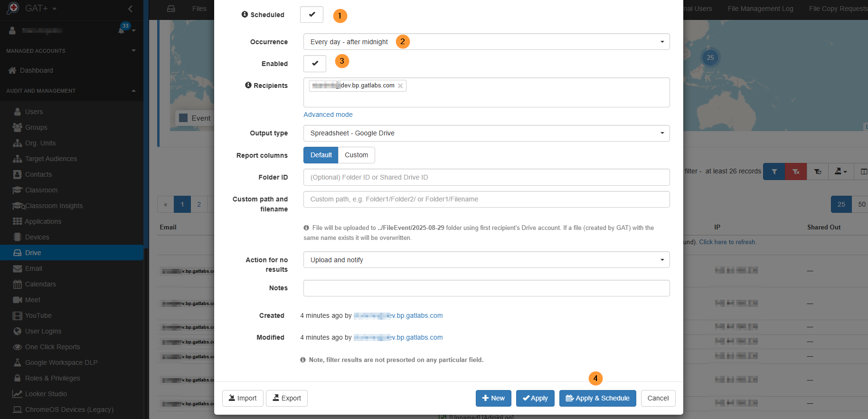Click the Drive icon in sidebar
868x419 pixels.
coord(18,253)
